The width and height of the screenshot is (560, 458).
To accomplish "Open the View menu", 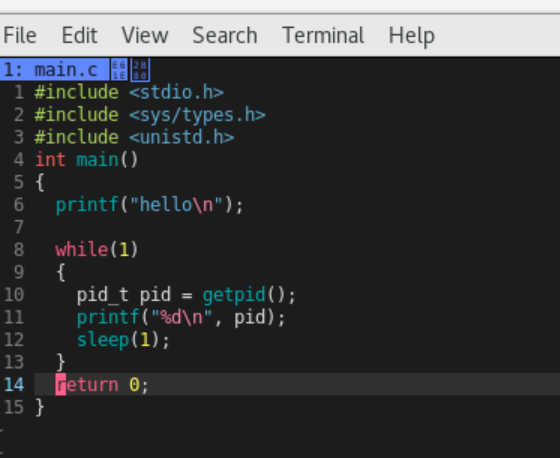I will point(145,35).
